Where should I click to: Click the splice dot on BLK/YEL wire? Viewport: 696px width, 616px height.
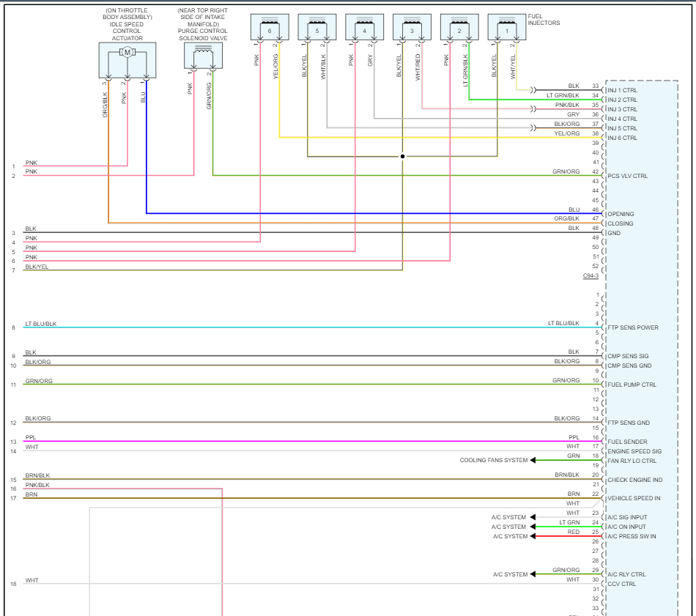click(x=403, y=156)
